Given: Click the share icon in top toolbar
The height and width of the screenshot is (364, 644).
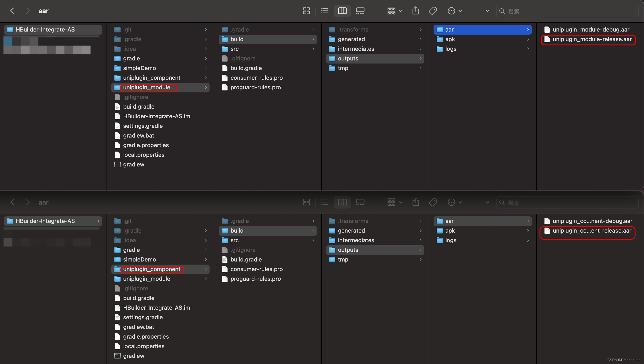Looking at the screenshot, I should coord(416,11).
